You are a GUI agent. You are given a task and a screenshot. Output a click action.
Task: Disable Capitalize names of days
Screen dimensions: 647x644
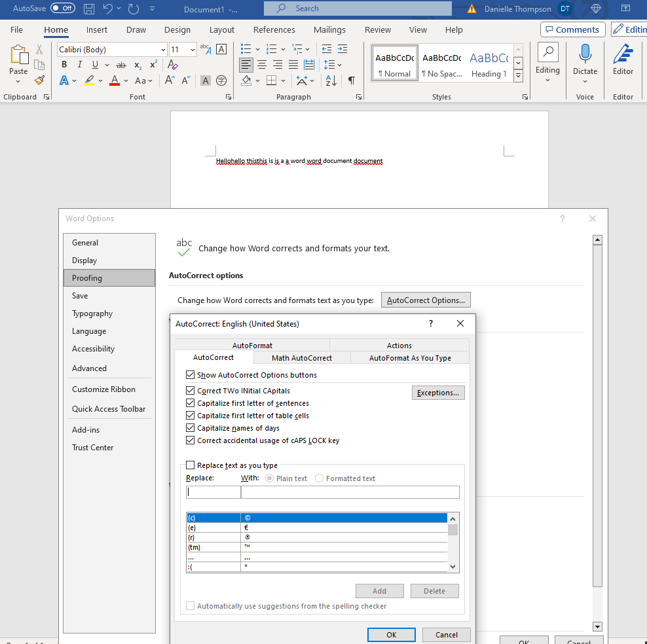click(x=190, y=429)
